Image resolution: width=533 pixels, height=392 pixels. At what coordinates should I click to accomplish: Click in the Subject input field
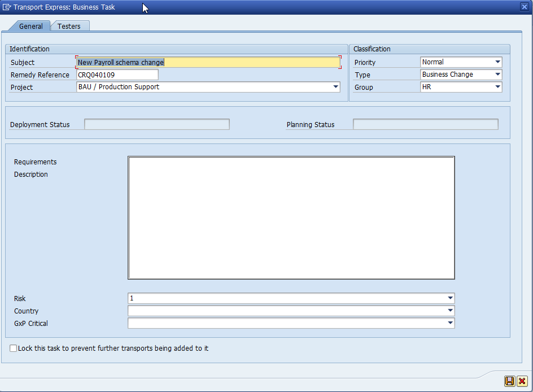coord(208,62)
